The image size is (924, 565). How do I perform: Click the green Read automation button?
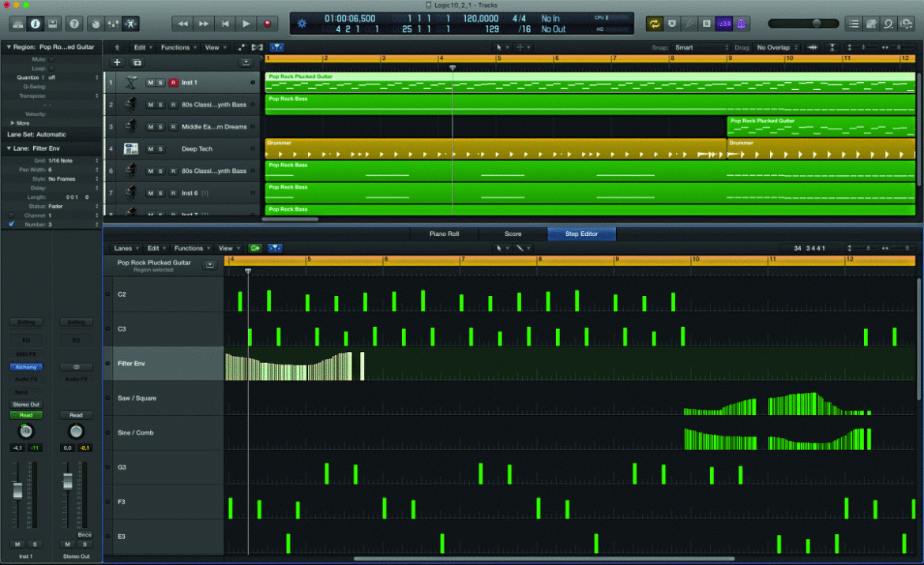(x=26, y=416)
